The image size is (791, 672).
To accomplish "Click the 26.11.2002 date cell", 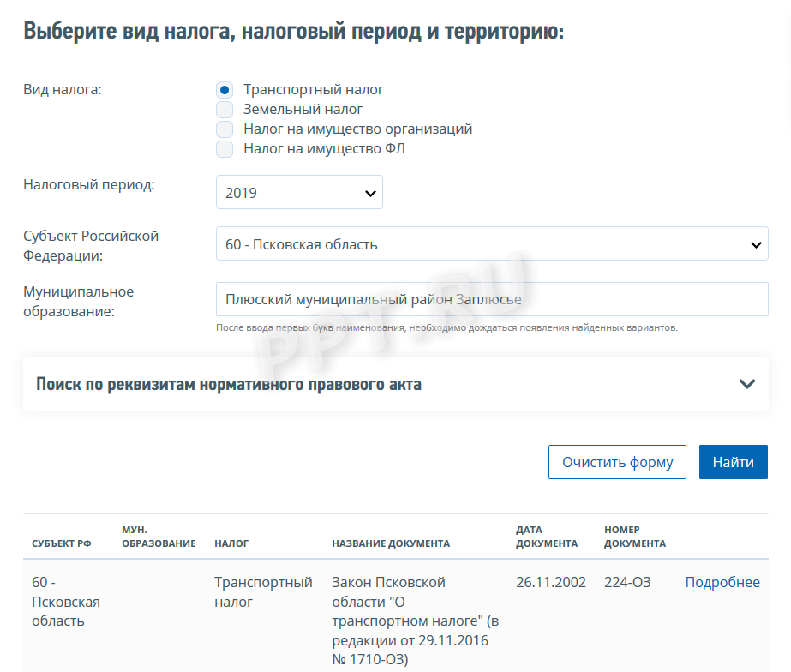I will pos(551,583).
